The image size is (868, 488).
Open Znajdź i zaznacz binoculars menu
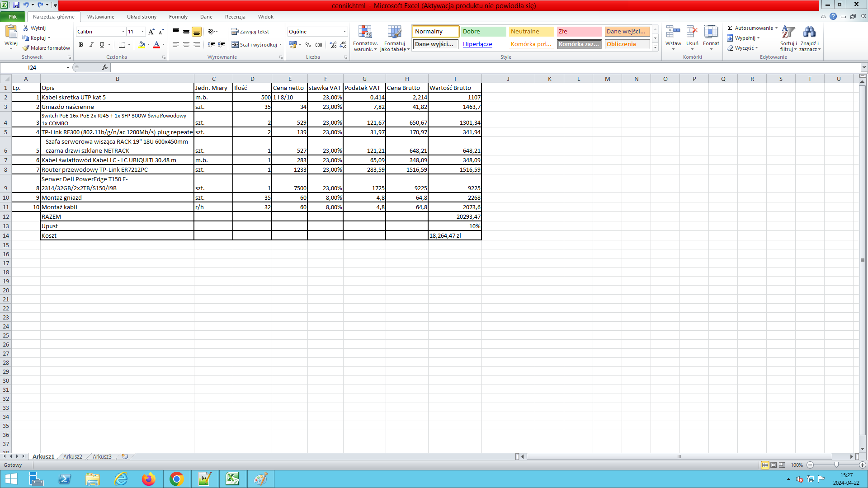click(x=809, y=38)
